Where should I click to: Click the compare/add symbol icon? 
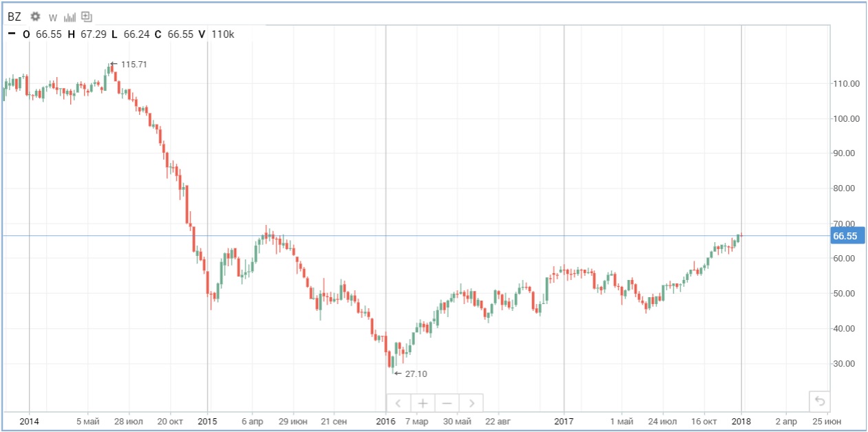click(86, 17)
